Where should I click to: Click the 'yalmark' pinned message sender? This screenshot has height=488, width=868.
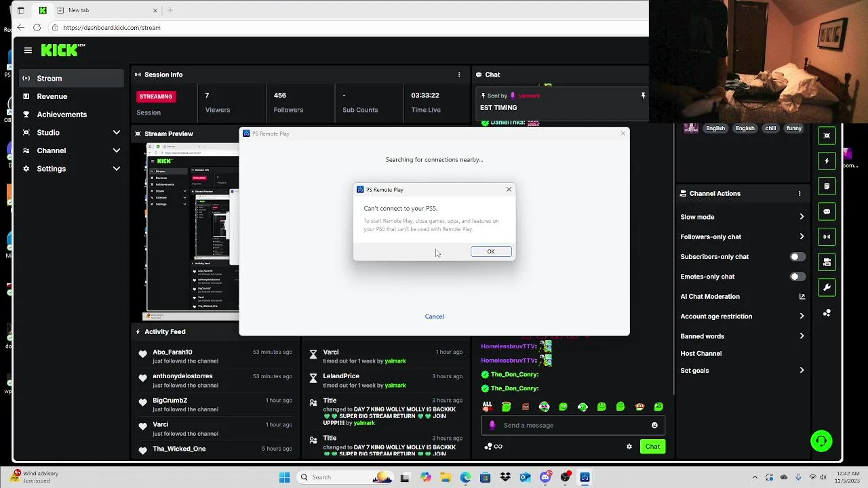tap(530, 96)
